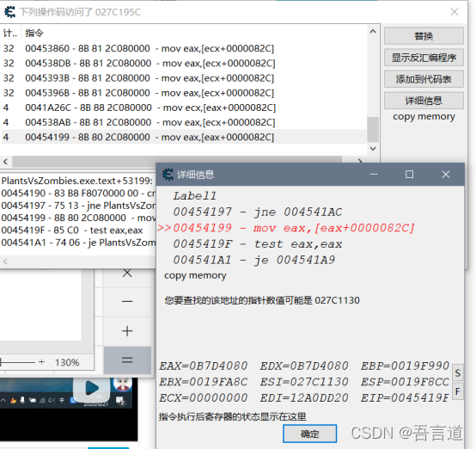The height and width of the screenshot is (449, 476).
Task: Click the EBX=0019FA8C register value
Action: tap(204, 382)
